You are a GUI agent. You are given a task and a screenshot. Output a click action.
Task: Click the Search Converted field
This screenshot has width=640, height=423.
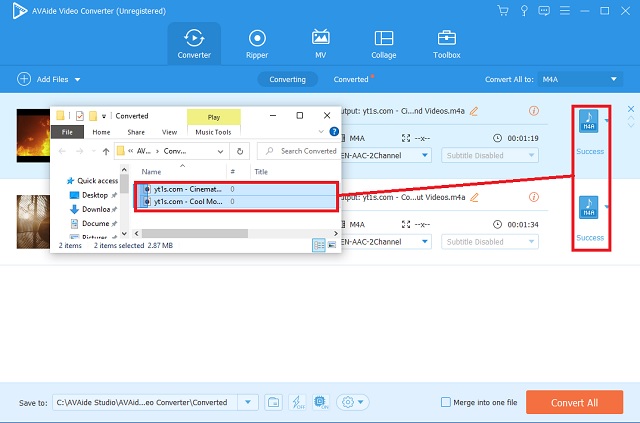click(x=299, y=151)
